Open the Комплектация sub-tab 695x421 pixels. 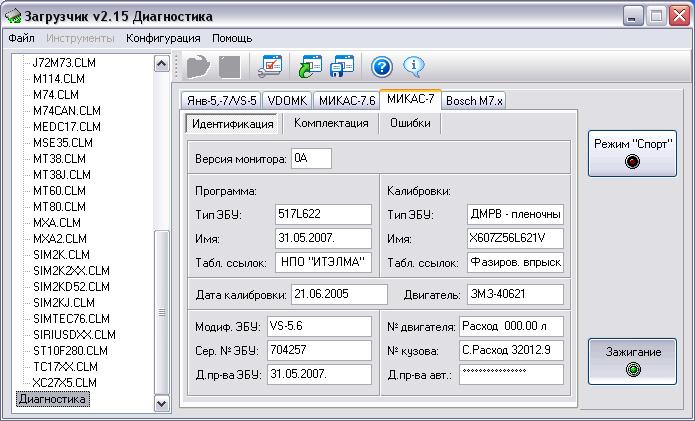pos(330,123)
